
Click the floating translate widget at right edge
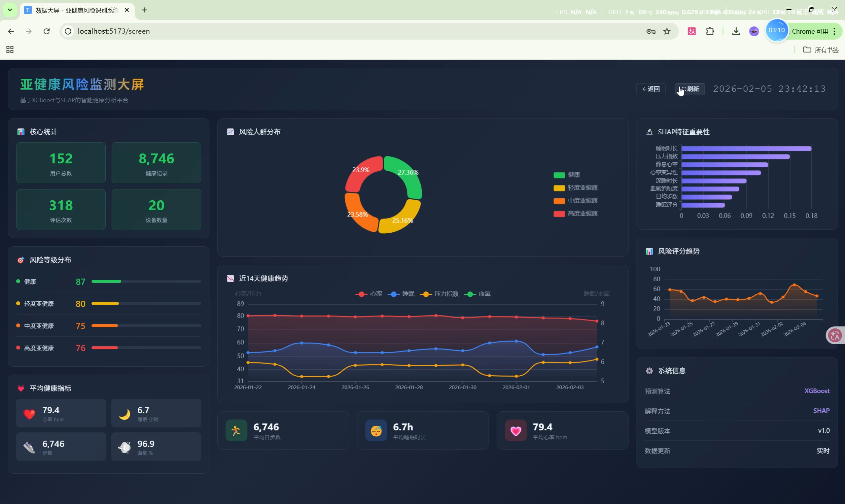click(835, 336)
